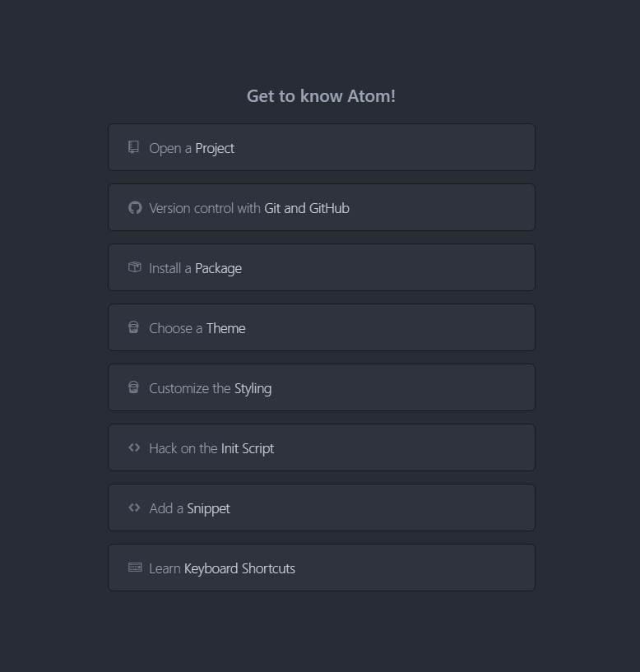The image size is (640, 672).
Task: Click the bold Git and GitHub text
Action: tap(305, 208)
